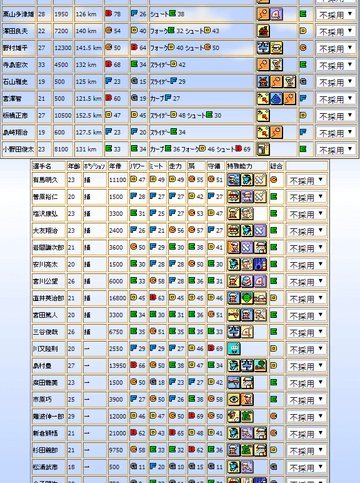Viewport: 360px width, 483px height.
Task: Click the 走力 column header
Action: pyautogui.click(x=177, y=166)
